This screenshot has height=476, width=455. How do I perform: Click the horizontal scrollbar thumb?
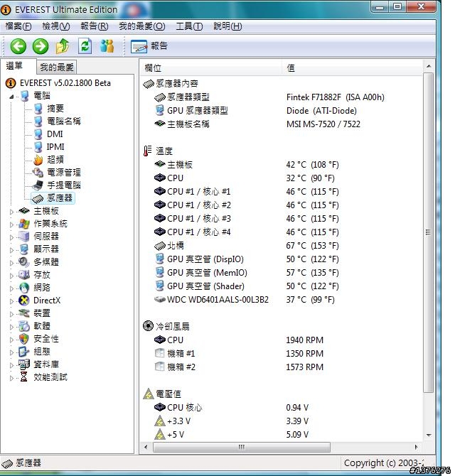pos(242,447)
